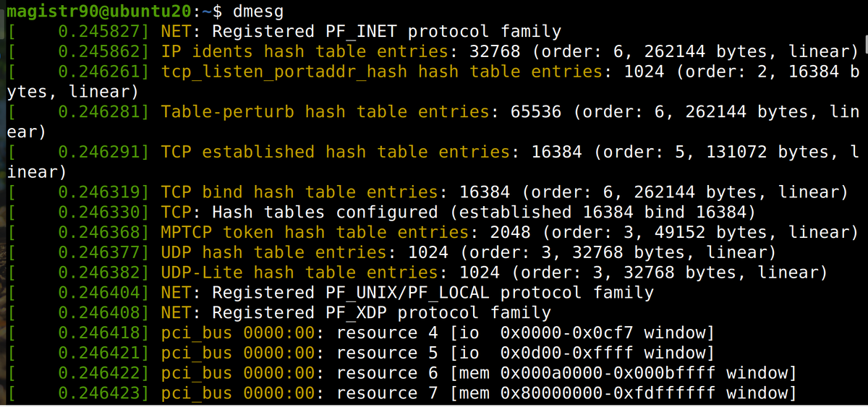Click timestamp 0.246404

98,294
